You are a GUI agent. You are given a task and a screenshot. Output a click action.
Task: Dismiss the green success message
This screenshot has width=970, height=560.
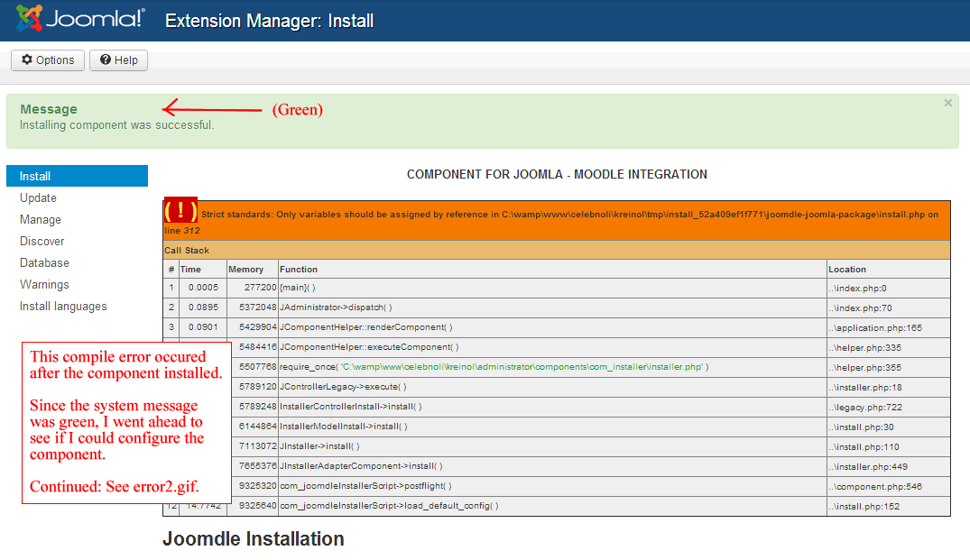tap(947, 104)
